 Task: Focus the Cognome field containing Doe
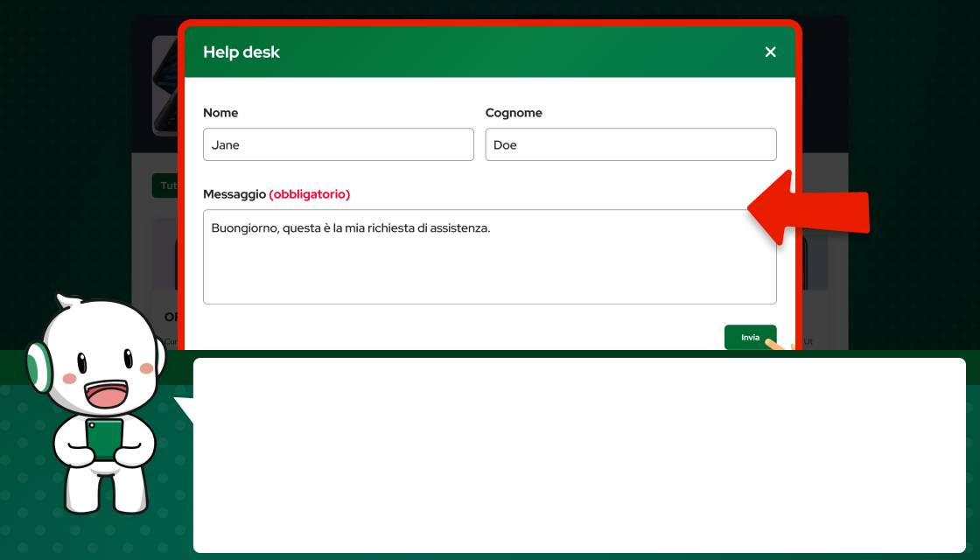[x=630, y=145]
